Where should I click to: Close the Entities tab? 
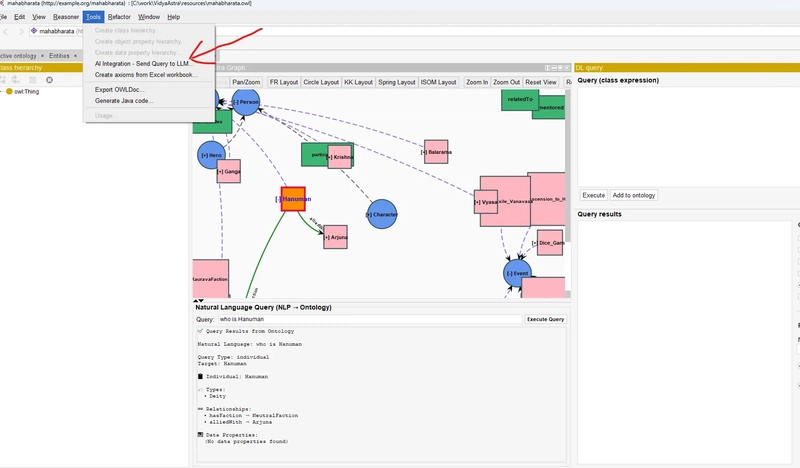pyautogui.click(x=77, y=56)
